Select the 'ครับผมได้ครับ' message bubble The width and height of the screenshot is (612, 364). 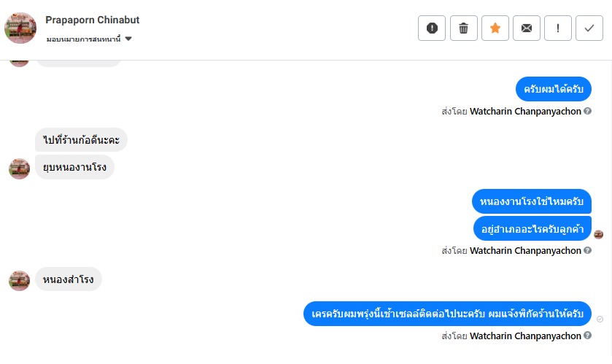553,89
